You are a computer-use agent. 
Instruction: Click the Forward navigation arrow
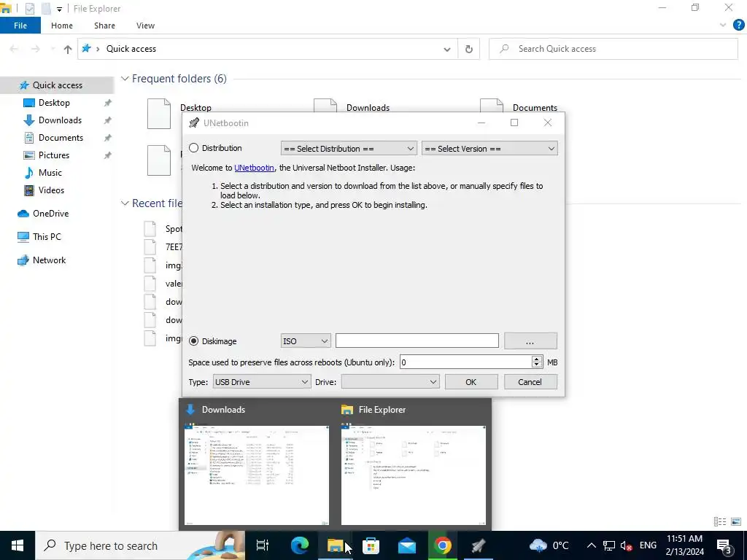coord(36,49)
